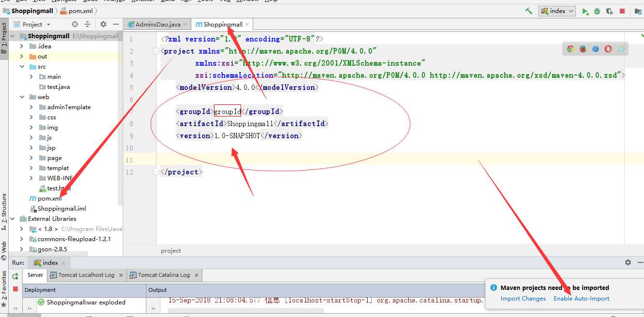The image size is (644, 317).
Task: Select Shoppingmall.iml in project tree
Action: click(58, 209)
